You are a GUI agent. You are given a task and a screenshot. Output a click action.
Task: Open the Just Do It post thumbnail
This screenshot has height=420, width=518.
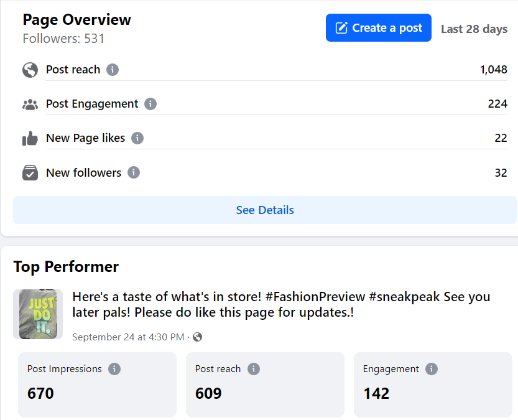[x=38, y=314]
